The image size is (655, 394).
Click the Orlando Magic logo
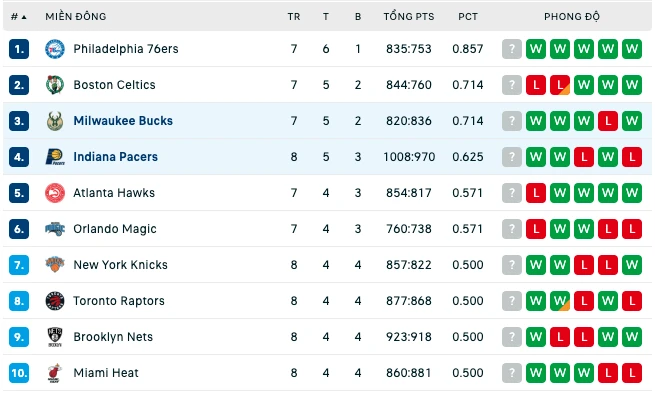[55, 229]
